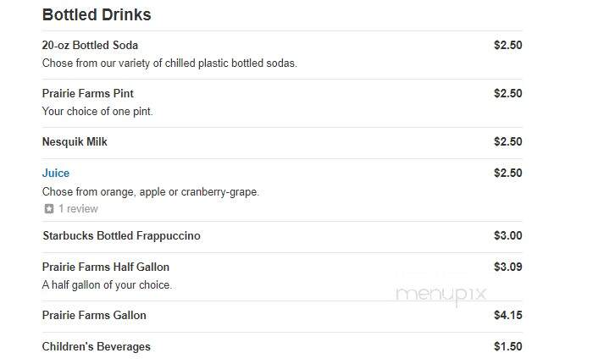593x364 pixels.
Task: Click the bottled sodas description text
Action: 169,63
